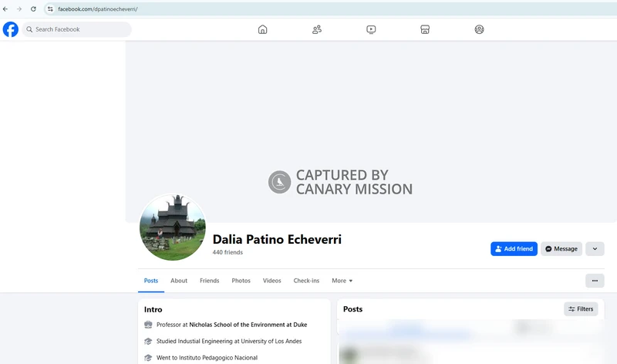Click graduation cap icon beside University of Los Andes

(x=148, y=341)
